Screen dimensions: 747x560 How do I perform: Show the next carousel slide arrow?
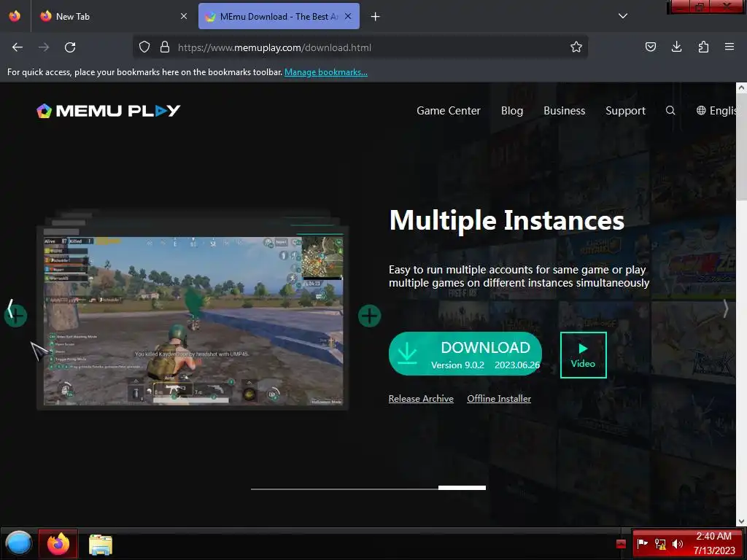[726, 309]
